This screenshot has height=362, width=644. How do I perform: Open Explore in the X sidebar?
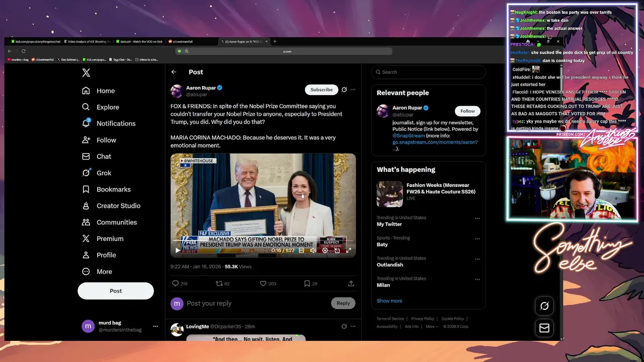[x=101, y=107]
